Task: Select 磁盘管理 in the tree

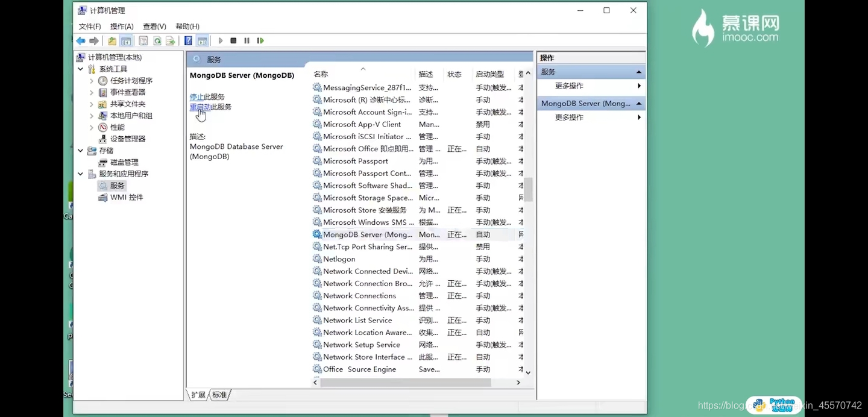Action: (124, 163)
